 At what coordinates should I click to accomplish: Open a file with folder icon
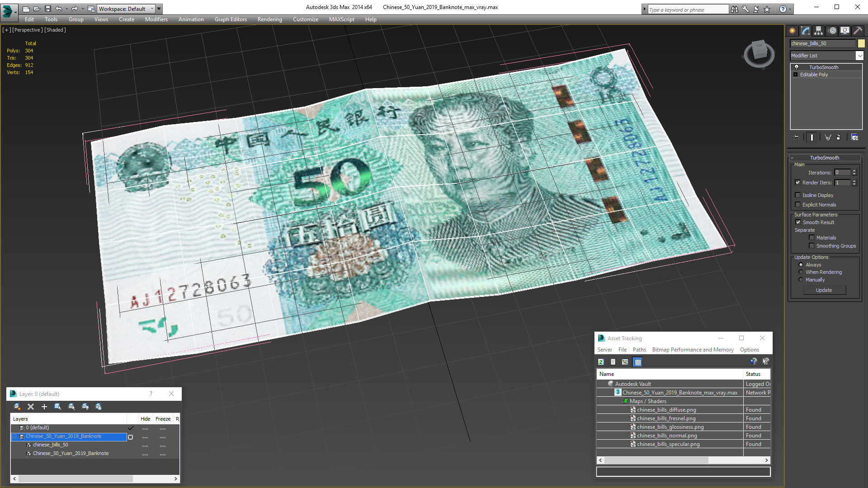tap(37, 9)
